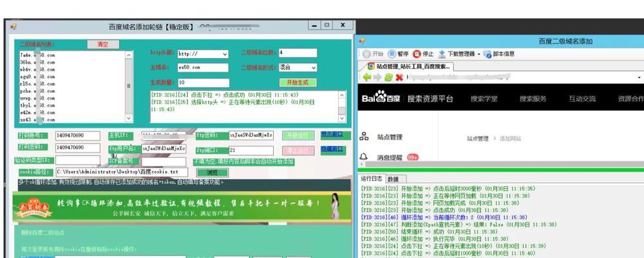Click the chrome icon on the browser tab
This screenshot has width=644, height=258.
click(370, 66)
